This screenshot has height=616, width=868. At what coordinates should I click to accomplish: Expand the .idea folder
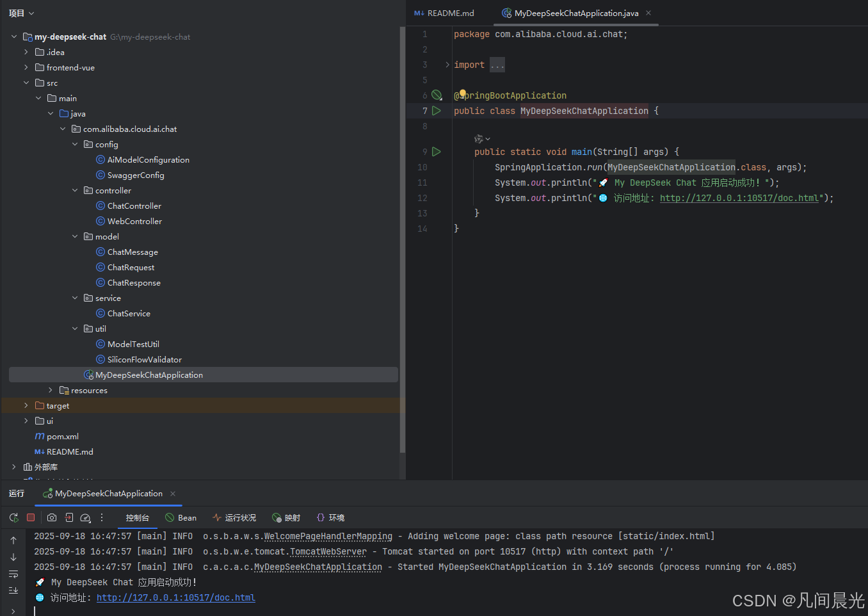click(26, 52)
